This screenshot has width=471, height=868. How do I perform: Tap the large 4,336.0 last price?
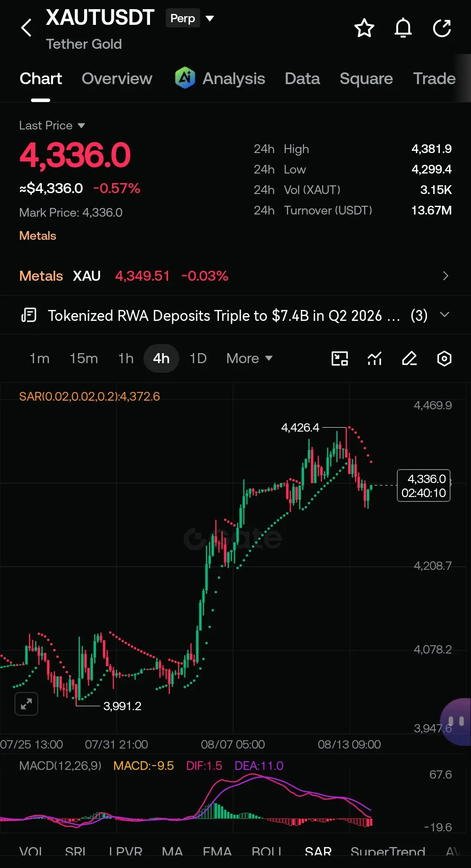[75, 155]
